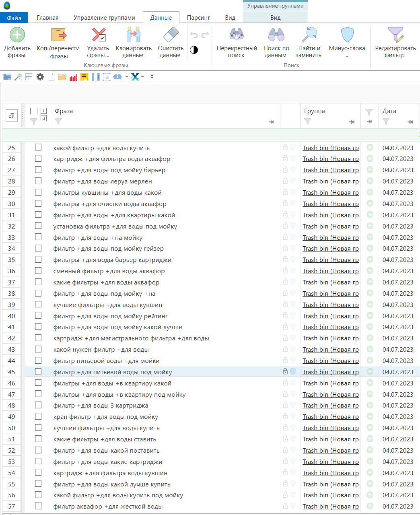Screen dimensions: 420x515
Task: Select the Очистить данные eraser icon
Action: 171,35
